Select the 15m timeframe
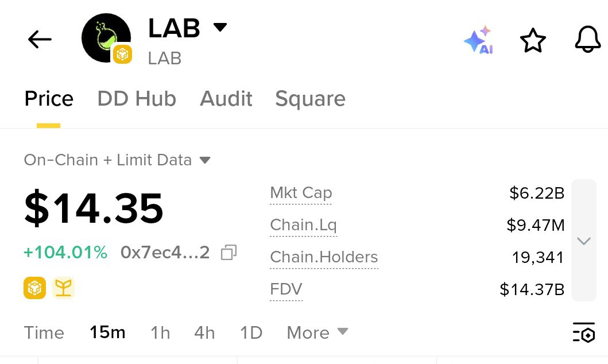This screenshot has height=364, width=608. point(107,332)
